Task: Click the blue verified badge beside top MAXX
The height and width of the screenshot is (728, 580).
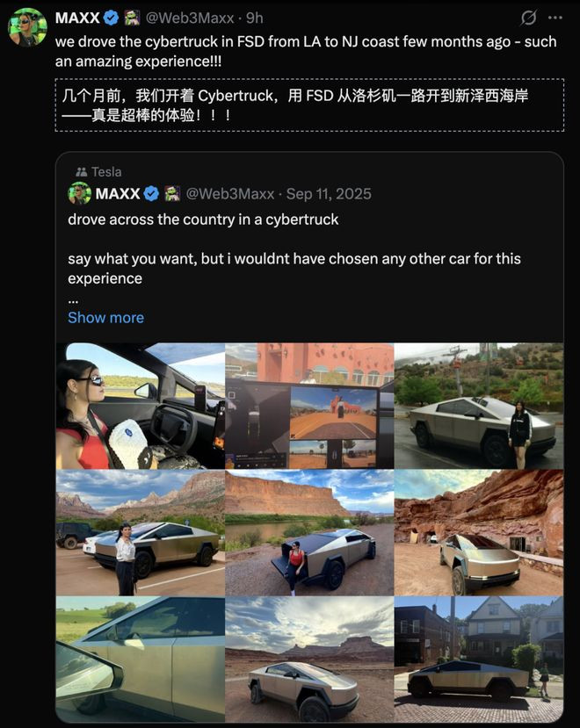Action: [x=111, y=18]
